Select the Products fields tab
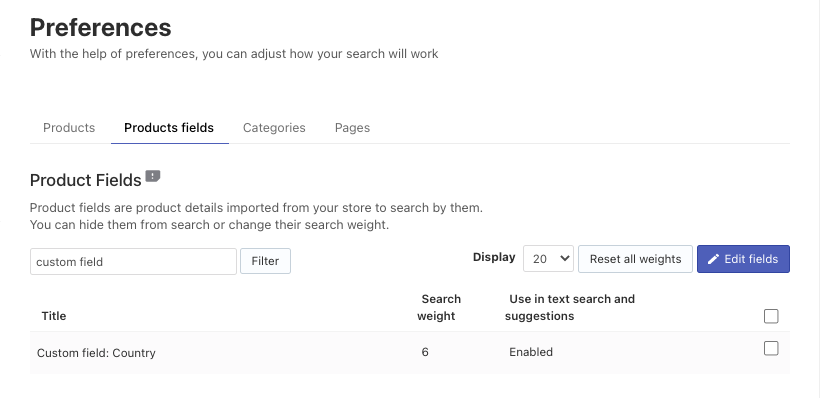Screen dimensions: 820x398 (169, 128)
